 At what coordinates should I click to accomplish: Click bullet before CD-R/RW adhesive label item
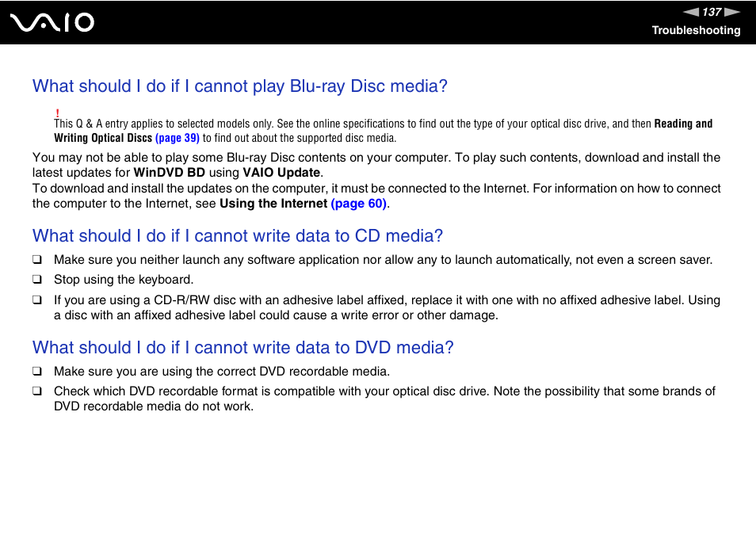[x=37, y=300]
